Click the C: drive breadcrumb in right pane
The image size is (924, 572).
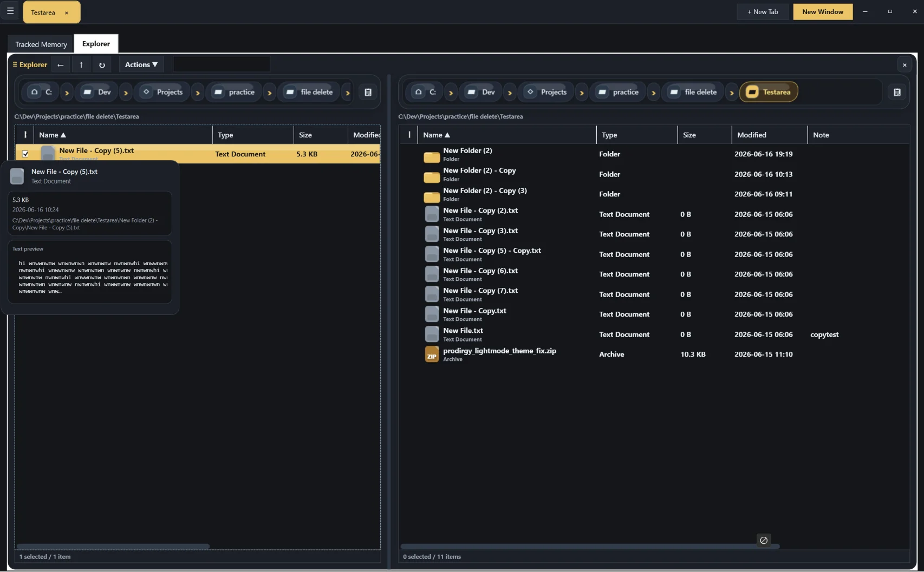425,92
